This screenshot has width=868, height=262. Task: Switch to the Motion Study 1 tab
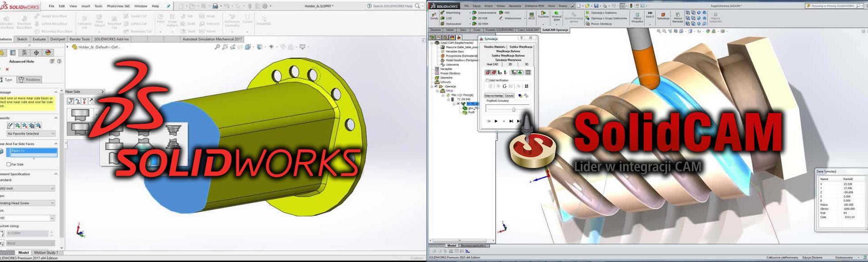tap(45, 253)
